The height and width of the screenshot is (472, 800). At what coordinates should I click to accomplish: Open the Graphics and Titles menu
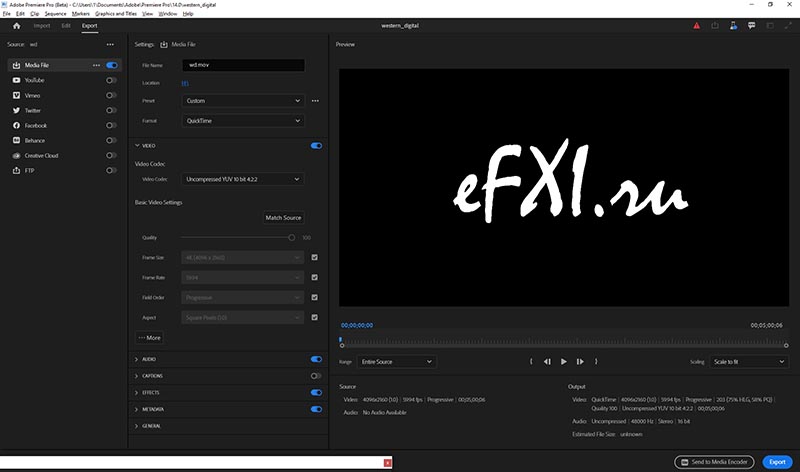116,14
